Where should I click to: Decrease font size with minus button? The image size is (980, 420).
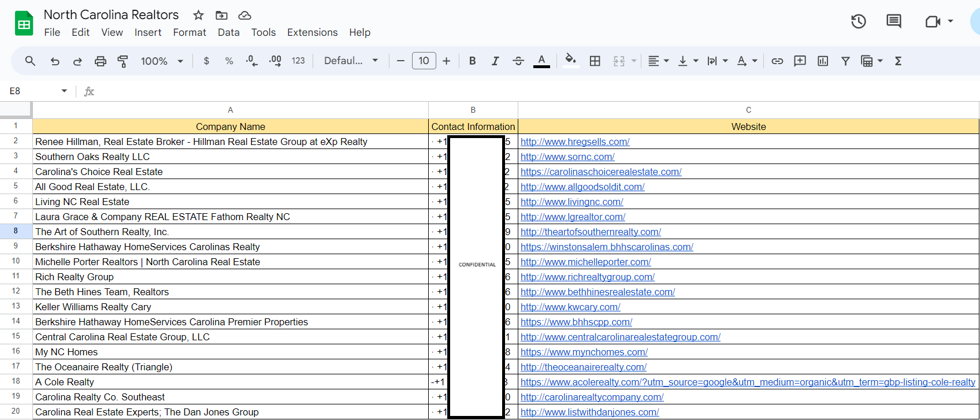point(400,61)
